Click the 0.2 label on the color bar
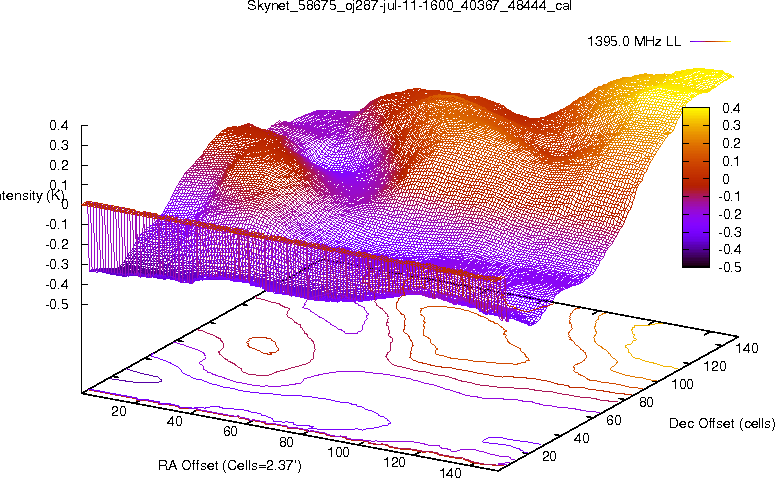This screenshot has width=775, height=478. click(731, 143)
